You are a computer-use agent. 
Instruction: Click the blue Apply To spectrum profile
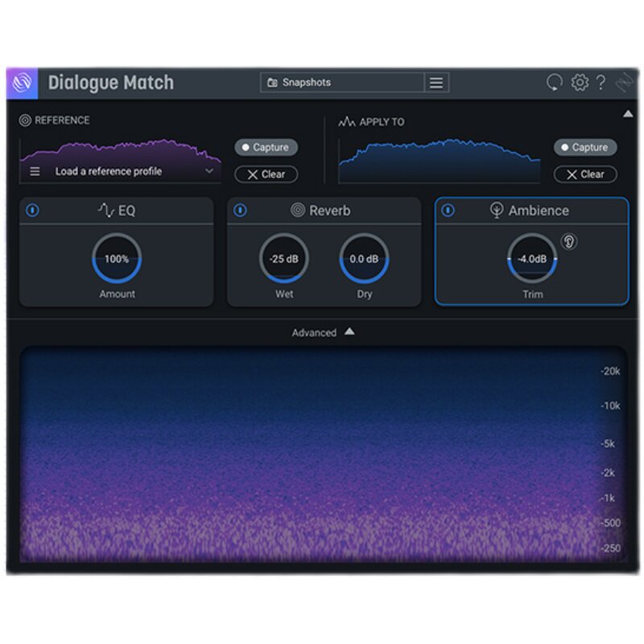(x=440, y=161)
